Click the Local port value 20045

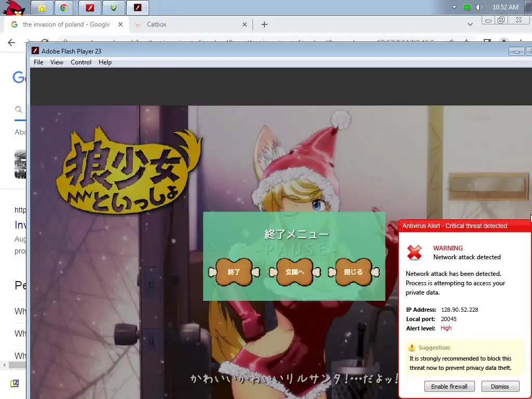pos(448,319)
